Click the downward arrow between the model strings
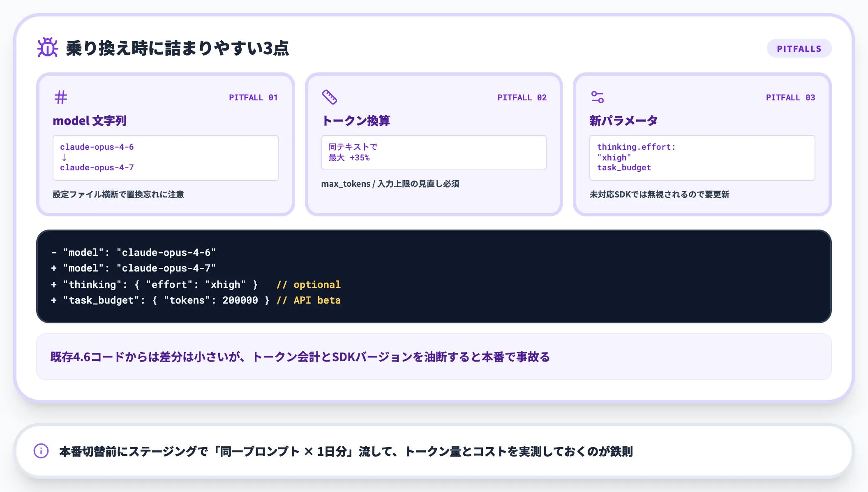Image resolution: width=868 pixels, height=492 pixels. tap(64, 157)
